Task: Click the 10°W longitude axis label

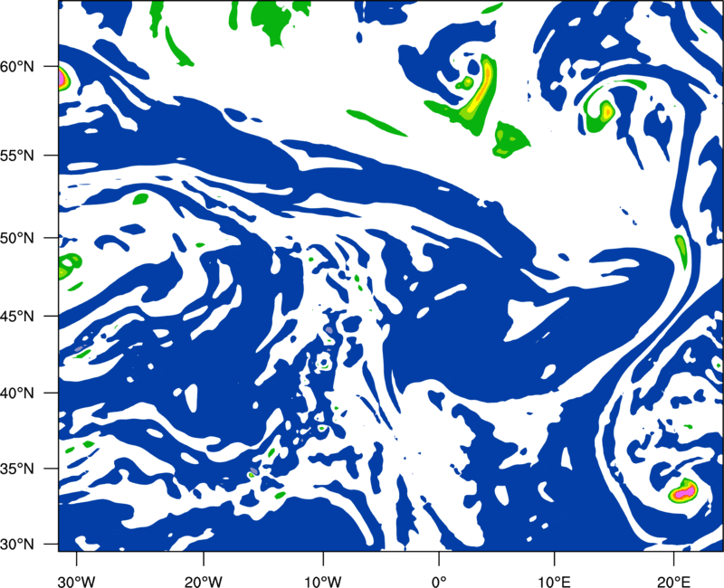Action: (x=323, y=582)
